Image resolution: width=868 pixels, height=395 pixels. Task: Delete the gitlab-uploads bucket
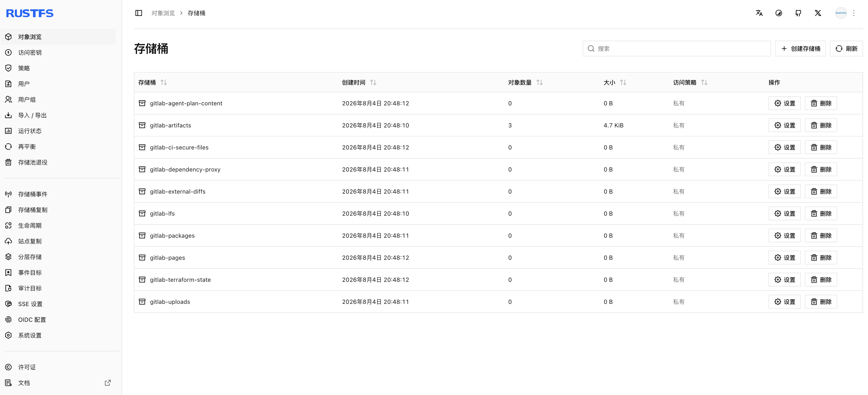tap(821, 302)
